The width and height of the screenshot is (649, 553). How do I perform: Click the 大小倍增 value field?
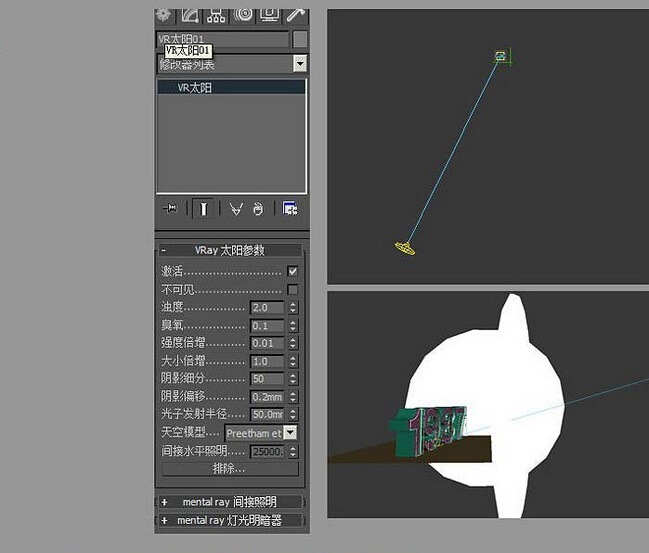pos(267,361)
